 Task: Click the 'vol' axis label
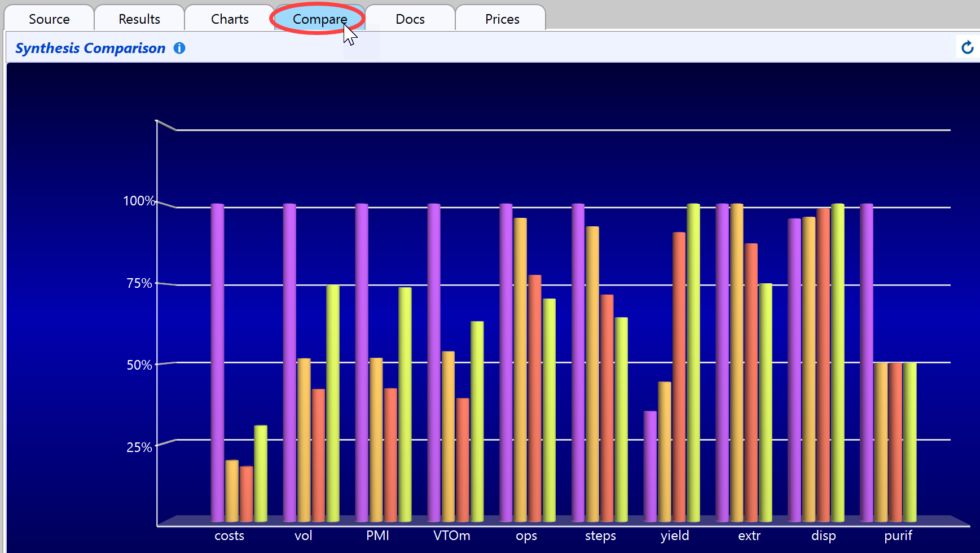pos(303,536)
